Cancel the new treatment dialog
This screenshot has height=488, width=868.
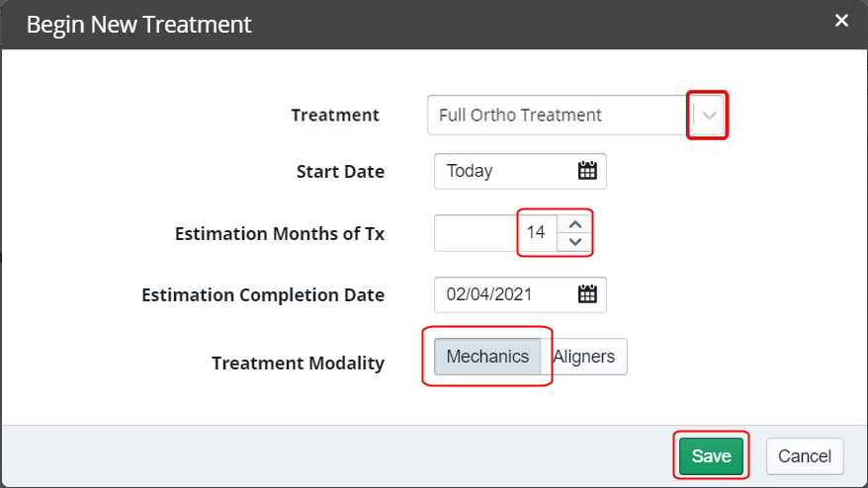point(804,455)
